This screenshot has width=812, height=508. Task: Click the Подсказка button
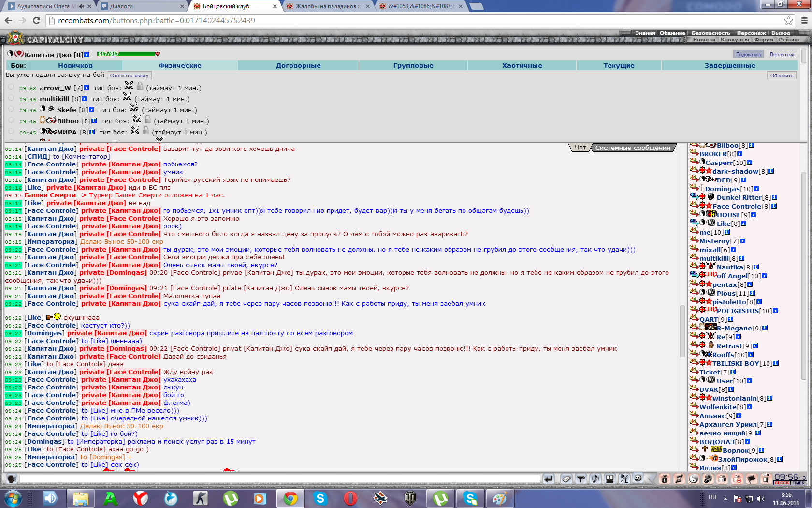coord(748,54)
